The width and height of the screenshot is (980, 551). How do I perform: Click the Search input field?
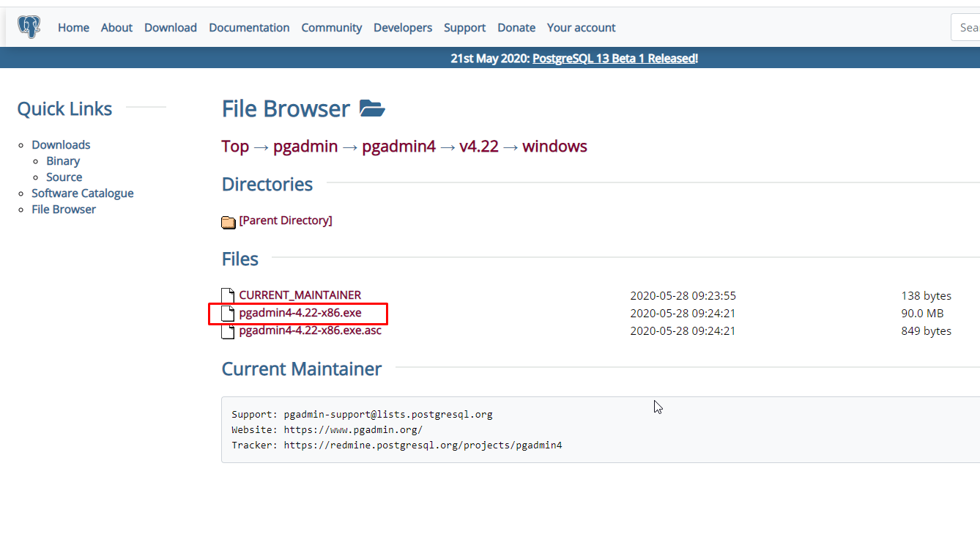967,28
